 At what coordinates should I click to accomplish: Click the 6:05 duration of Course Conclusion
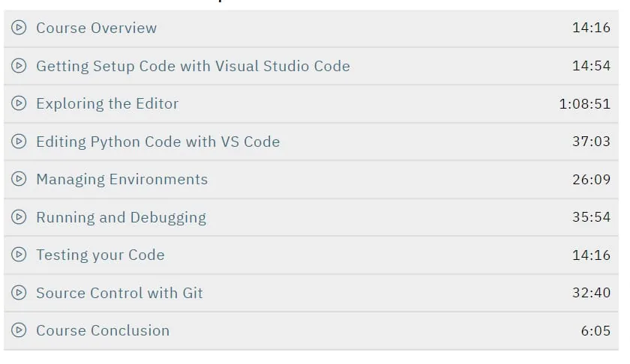(595, 331)
